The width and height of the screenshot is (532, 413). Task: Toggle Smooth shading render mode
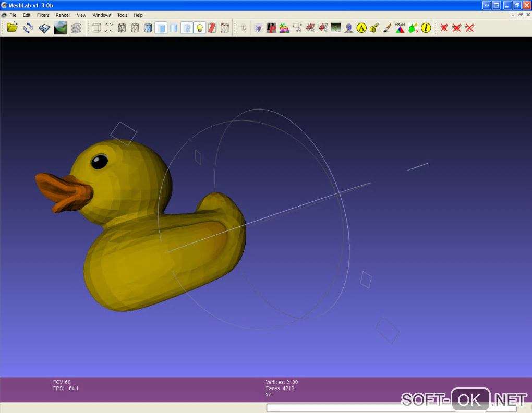pos(174,28)
